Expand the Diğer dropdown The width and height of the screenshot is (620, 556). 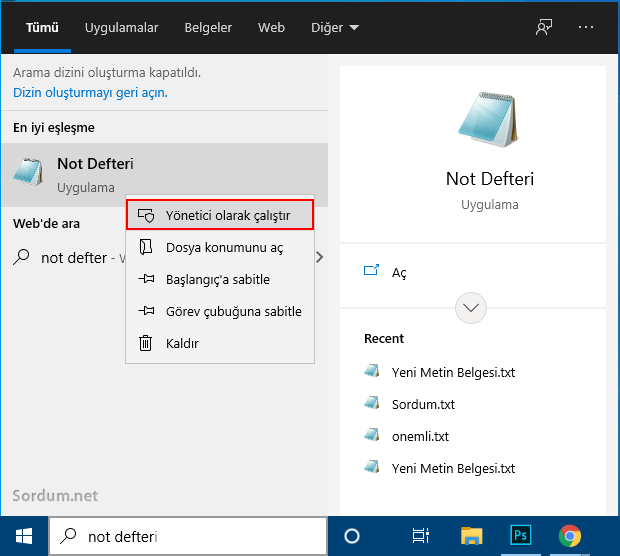pos(335,28)
